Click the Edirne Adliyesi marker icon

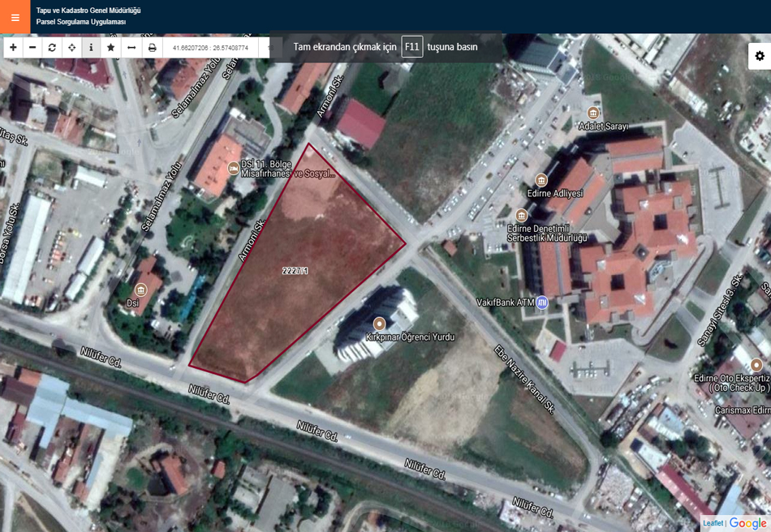point(541,180)
